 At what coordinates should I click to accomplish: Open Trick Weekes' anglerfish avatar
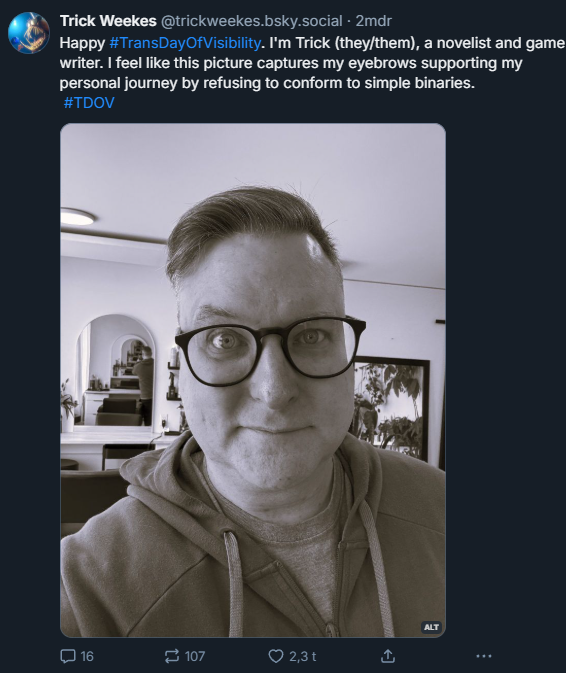(x=29, y=33)
